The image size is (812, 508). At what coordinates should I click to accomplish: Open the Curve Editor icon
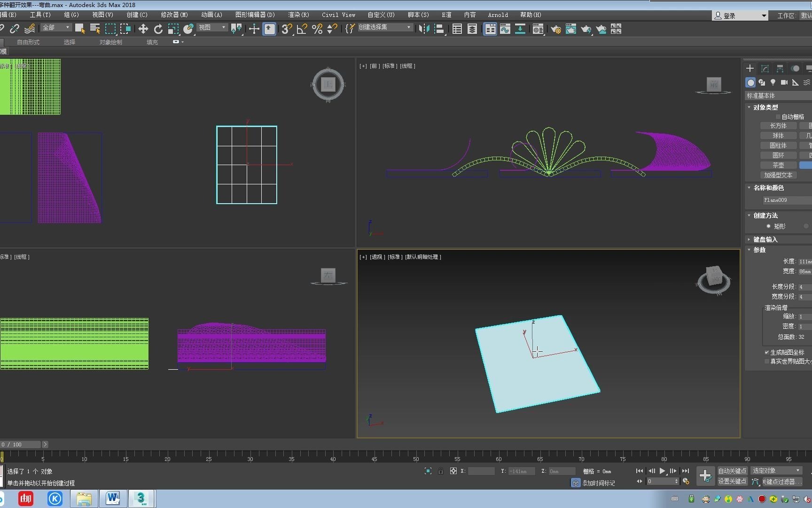click(505, 29)
